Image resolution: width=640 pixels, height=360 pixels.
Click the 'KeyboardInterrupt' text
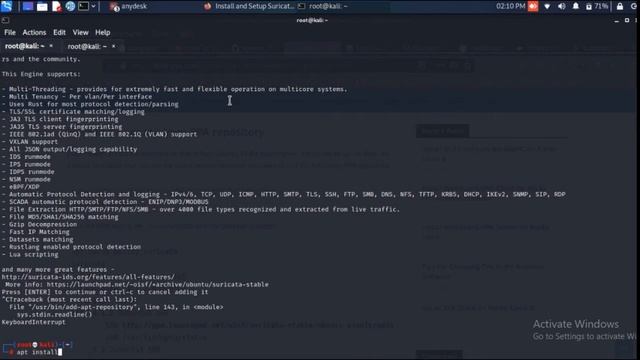(x=33, y=322)
